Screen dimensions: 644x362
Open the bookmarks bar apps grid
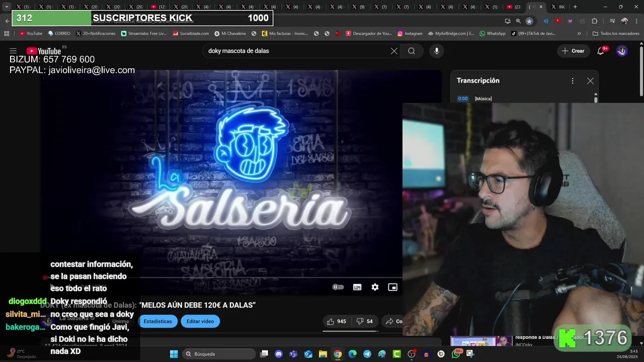coord(7,34)
